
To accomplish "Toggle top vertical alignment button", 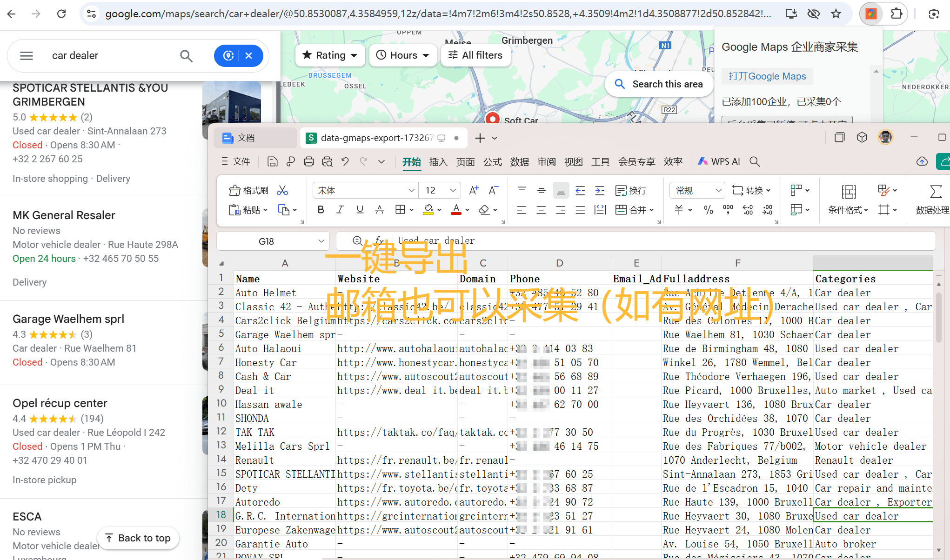I will click(x=522, y=190).
